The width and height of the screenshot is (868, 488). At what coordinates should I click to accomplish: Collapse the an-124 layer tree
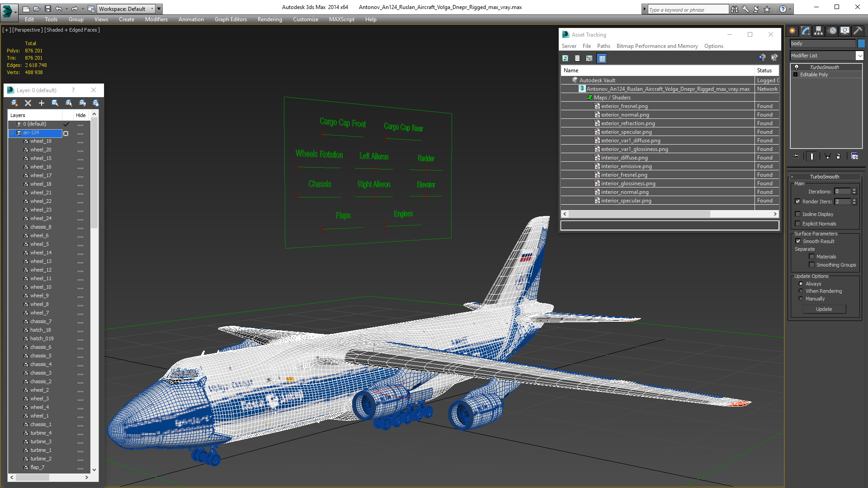click(12, 133)
